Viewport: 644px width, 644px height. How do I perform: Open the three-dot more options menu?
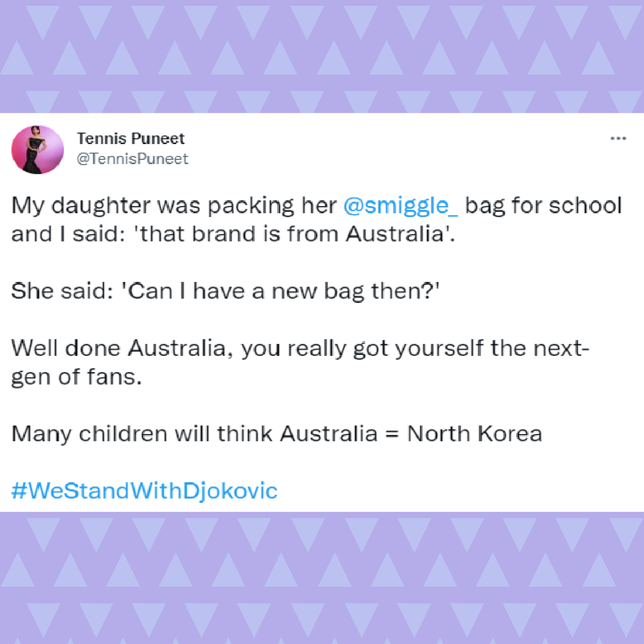[618, 138]
